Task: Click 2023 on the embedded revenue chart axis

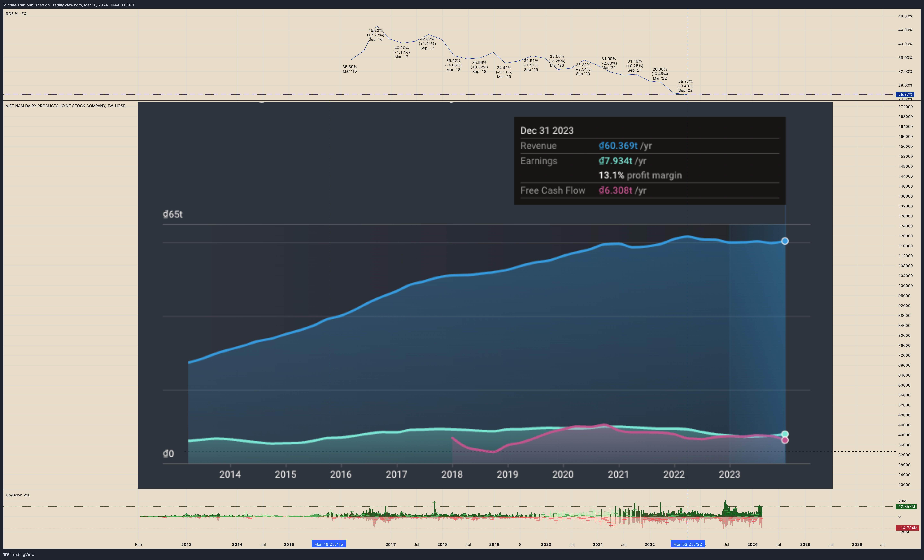Action: 729,474
